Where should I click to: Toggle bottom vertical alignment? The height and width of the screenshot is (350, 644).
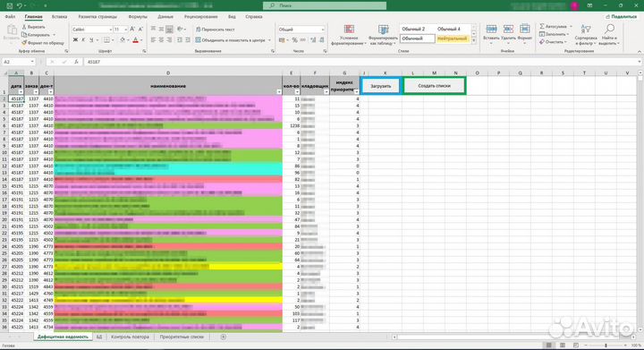(169, 30)
